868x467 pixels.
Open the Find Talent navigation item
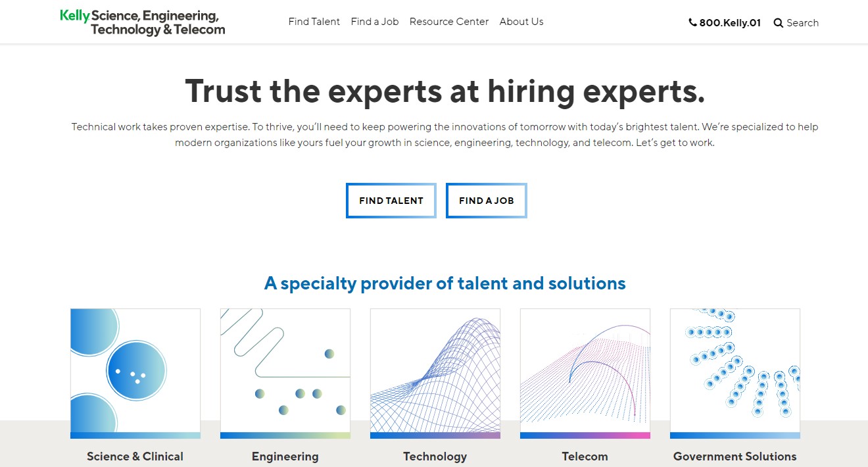coord(314,21)
